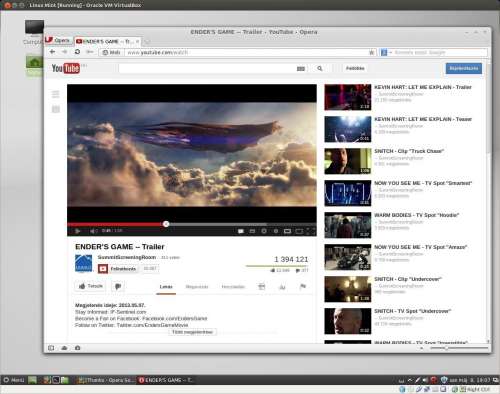Expand description with the show more button

[x=192, y=332]
